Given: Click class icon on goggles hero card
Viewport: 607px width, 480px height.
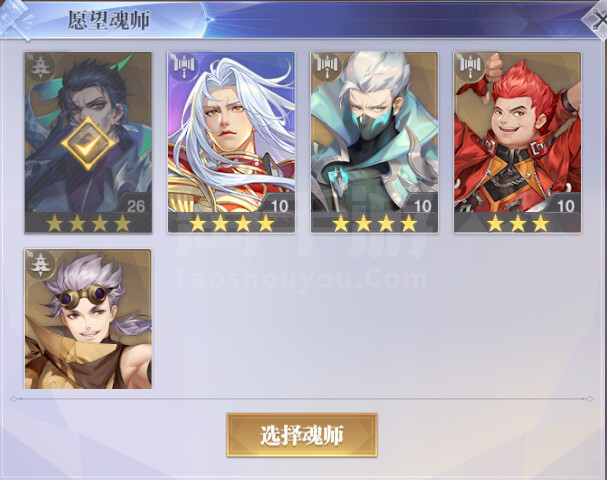Looking at the screenshot, I should (41, 265).
